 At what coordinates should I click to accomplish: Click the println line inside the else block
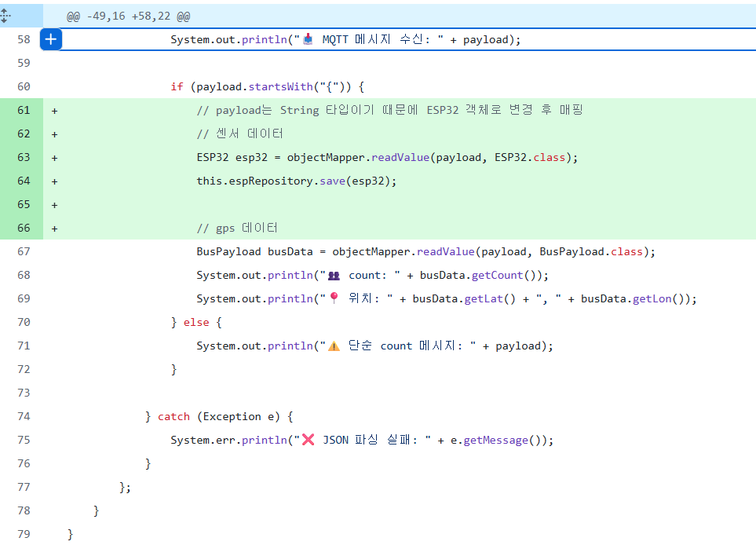[374, 346]
